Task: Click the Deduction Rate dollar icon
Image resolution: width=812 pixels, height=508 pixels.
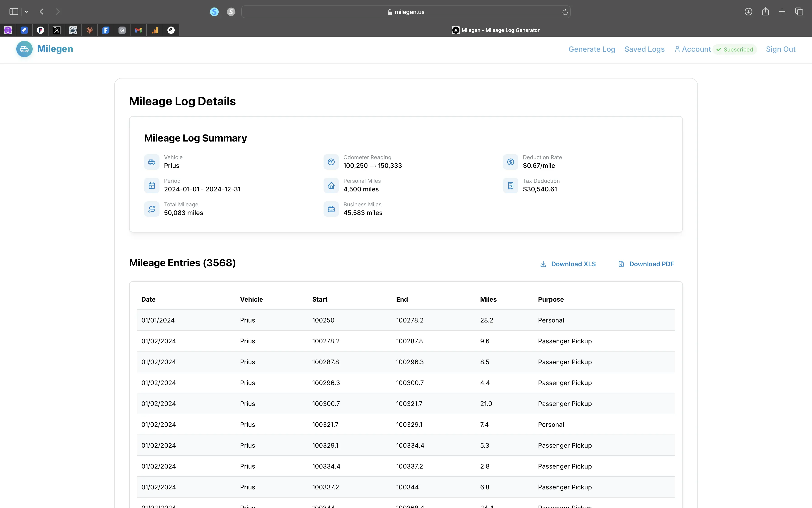Action: [x=510, y=162]
